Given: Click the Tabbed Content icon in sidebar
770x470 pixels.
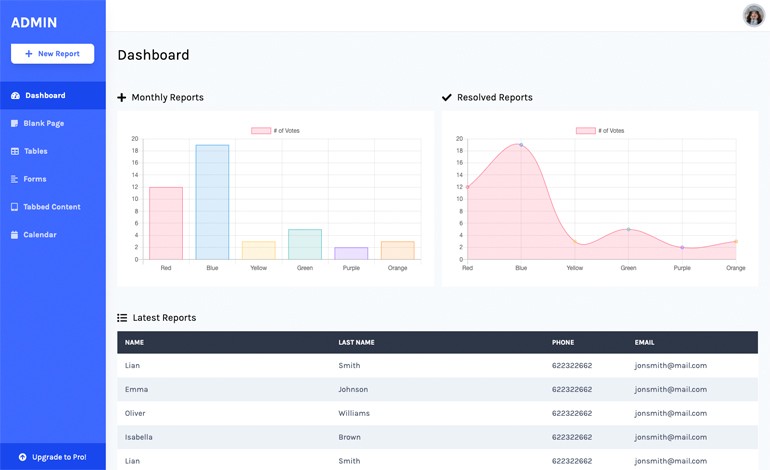Looking at the screenshot, I should pos(15,207).
